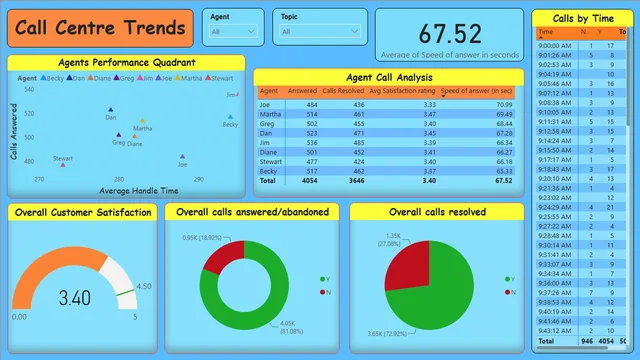The width and height of the screenshot is (640, 360).
Task: Select Greg's data point in scatter chart
Action: coord(119,135)
